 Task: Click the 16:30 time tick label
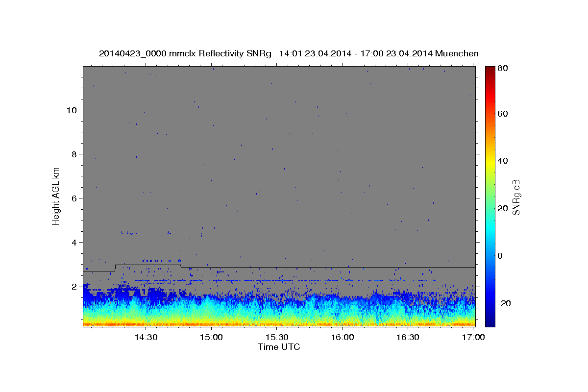coord(408,338)
